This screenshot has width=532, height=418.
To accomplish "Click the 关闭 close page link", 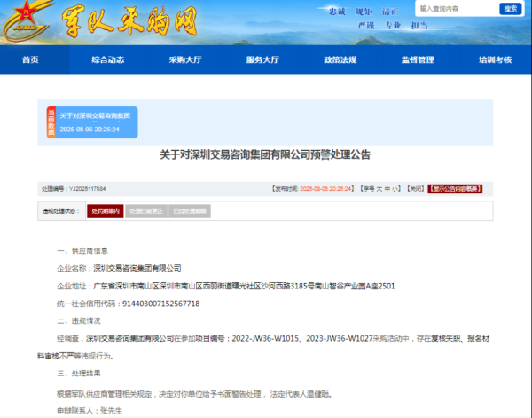I will point(415,189).
